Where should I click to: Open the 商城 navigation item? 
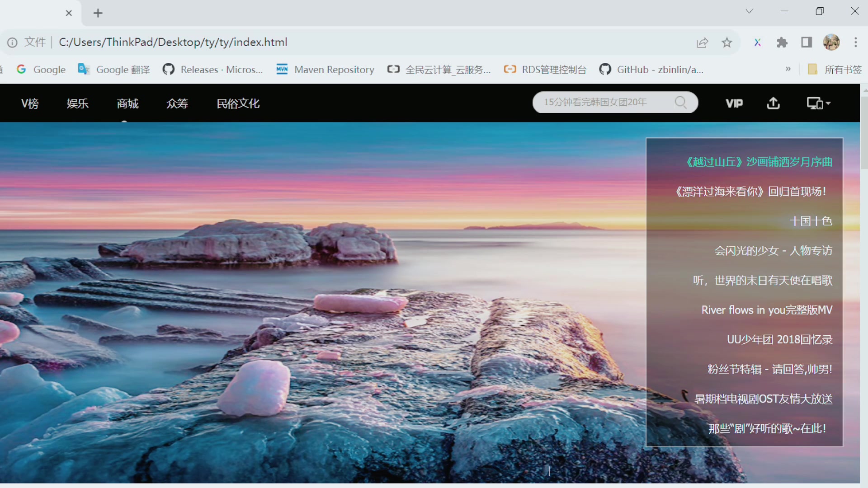(x=127, y=103)
